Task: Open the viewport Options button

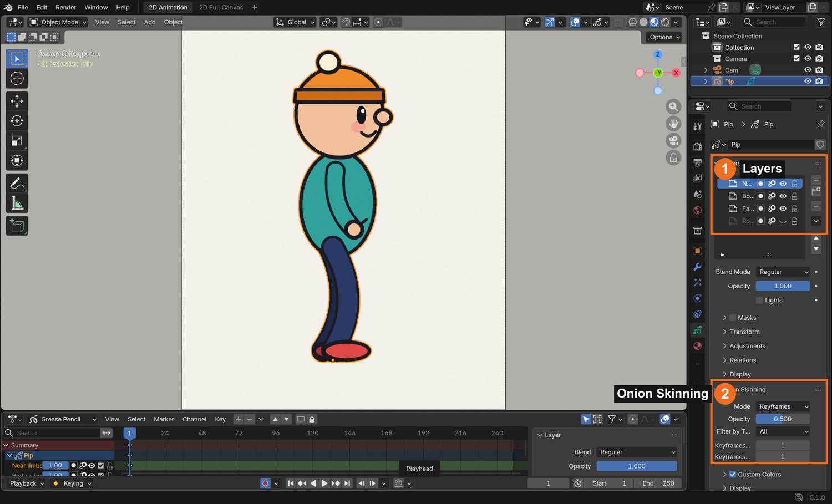Action: coord(664,37)
